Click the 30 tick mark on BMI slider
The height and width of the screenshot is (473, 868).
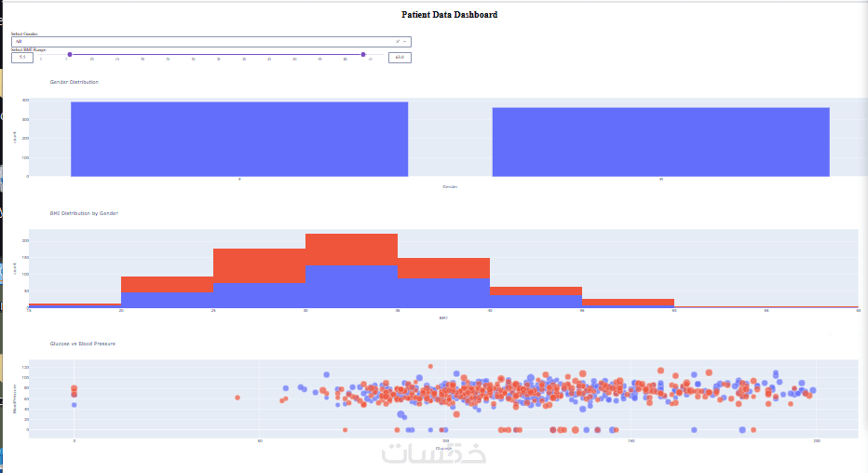(x=193, y=59)
